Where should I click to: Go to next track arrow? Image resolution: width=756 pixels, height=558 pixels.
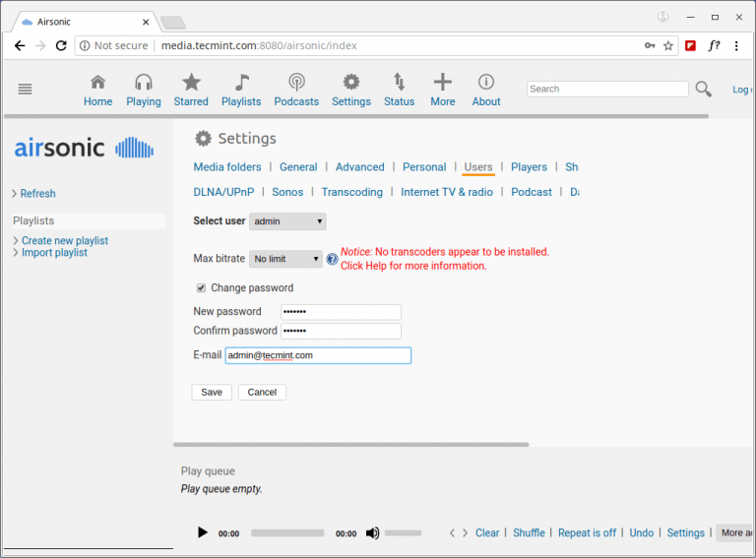[x=465, y=533]
